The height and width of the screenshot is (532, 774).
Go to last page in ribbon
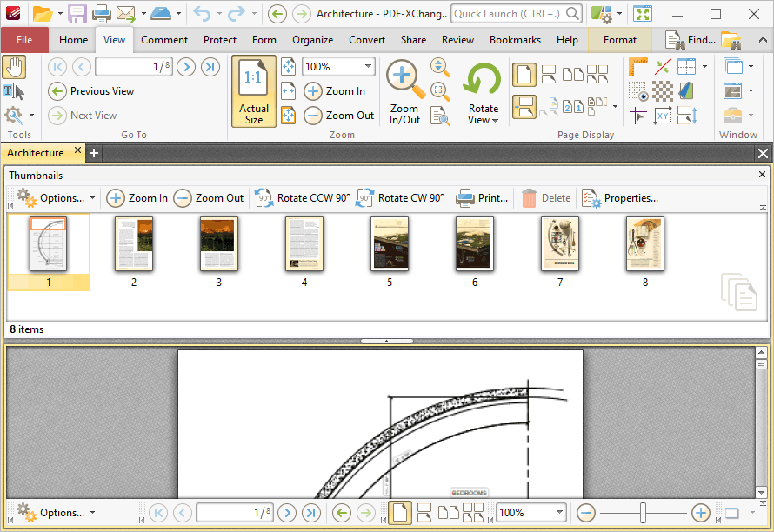click(x=210, y=67)
